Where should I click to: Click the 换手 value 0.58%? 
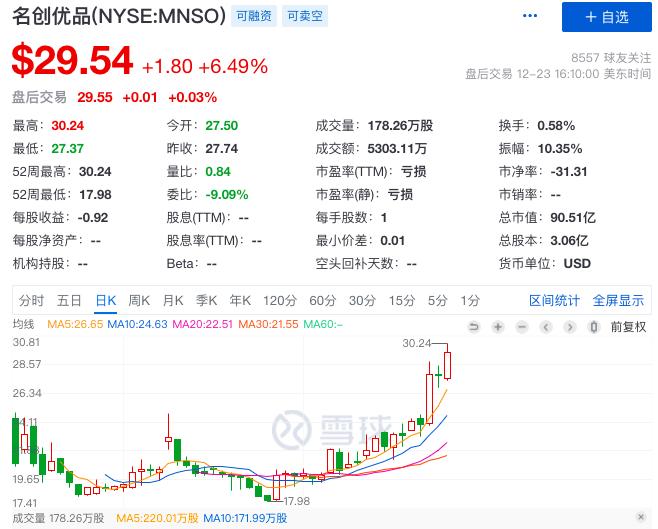(x=556, y=125)
